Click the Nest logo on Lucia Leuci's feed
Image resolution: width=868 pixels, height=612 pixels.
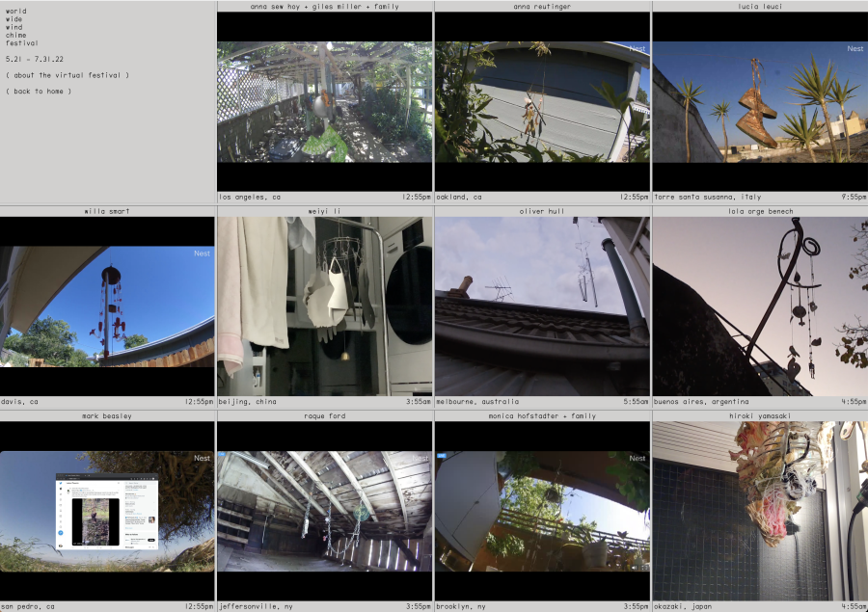click(854, 49)
